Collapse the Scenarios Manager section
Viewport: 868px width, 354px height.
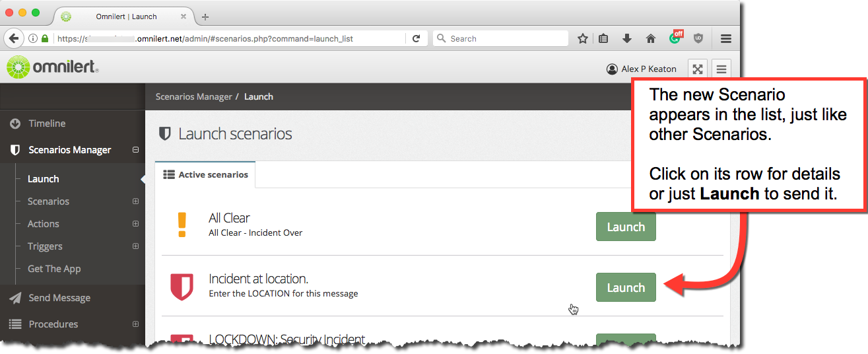pos(135,150)
